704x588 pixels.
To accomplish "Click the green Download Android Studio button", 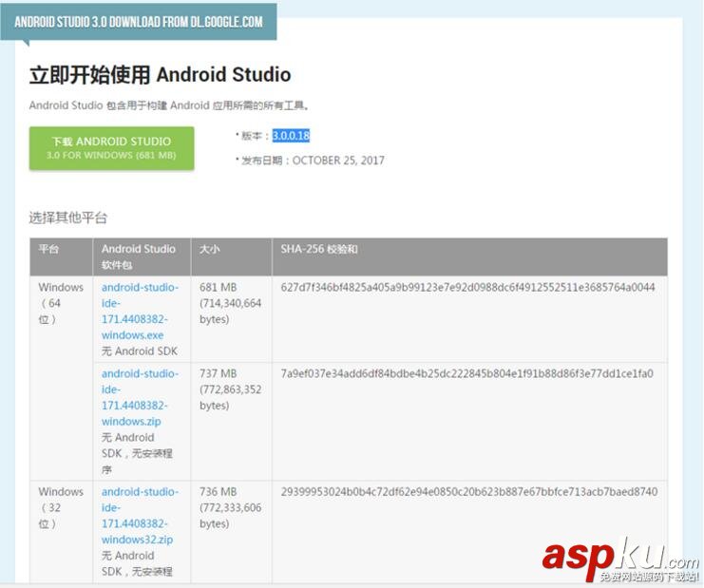I will tap(112, 148).
